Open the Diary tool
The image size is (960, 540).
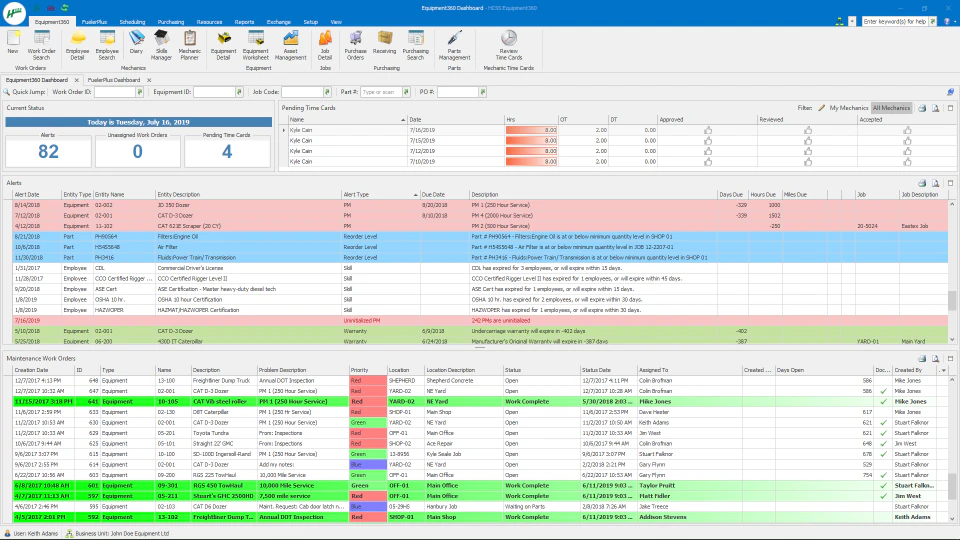click(136, 43)
